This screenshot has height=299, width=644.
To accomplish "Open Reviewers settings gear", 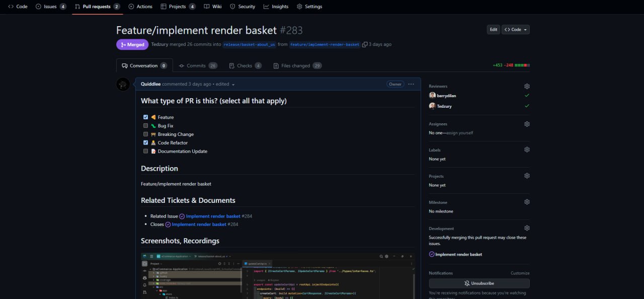I will pyautogui.click(x=527, y=87).
